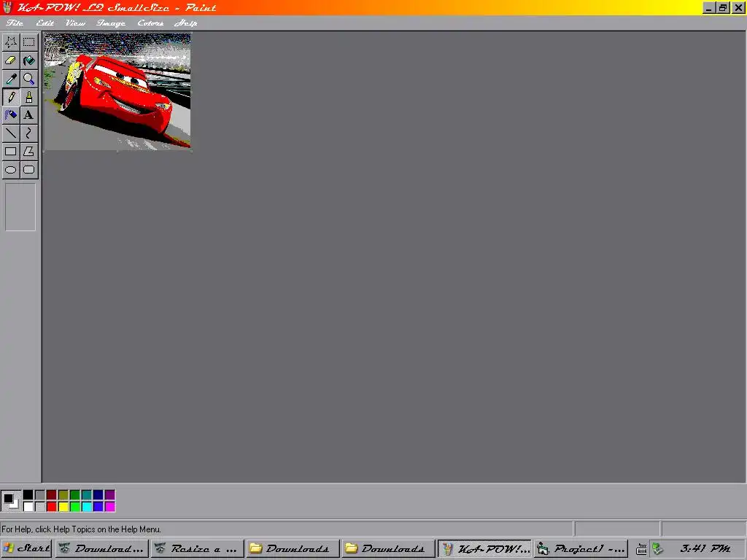The height and width of the screenshot is (560, 747).
Task: Pick the bright green palette color
Action: 75,507
